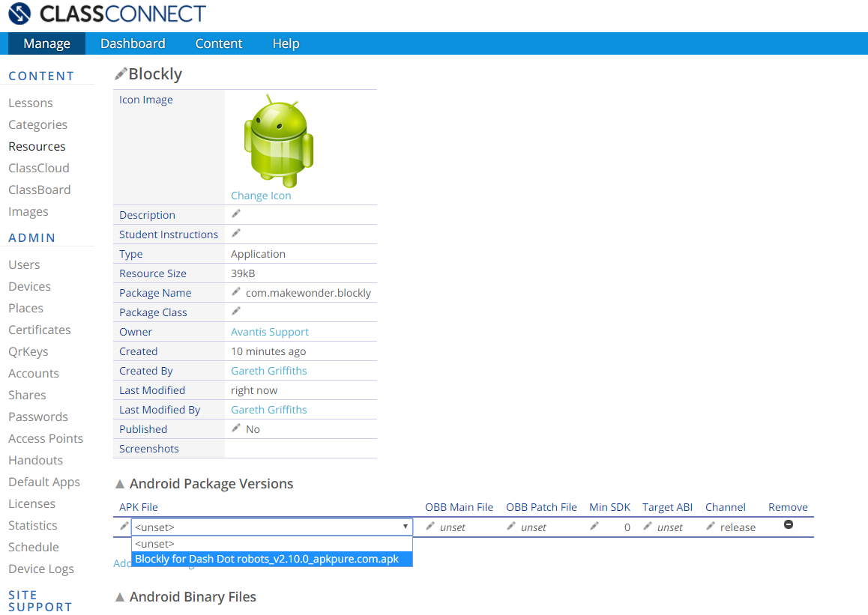Open Handouts admin page
This screenshot has height=615, width=868.
[x=35, y=460]
